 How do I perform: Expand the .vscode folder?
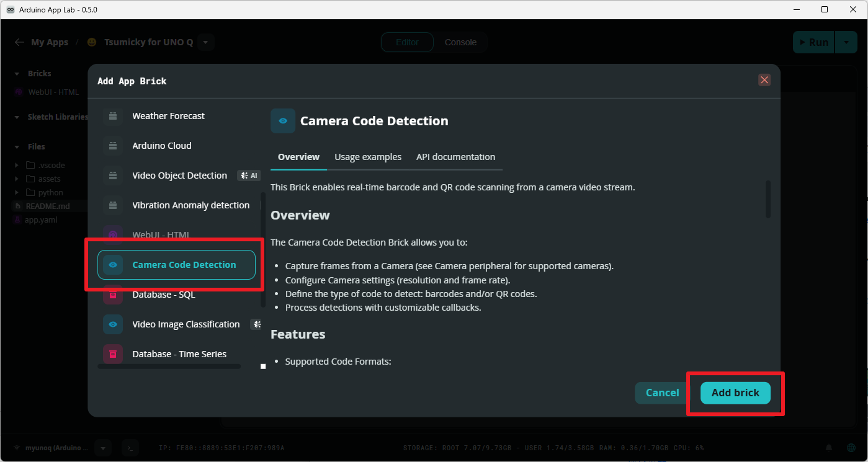tap(18, 166)
